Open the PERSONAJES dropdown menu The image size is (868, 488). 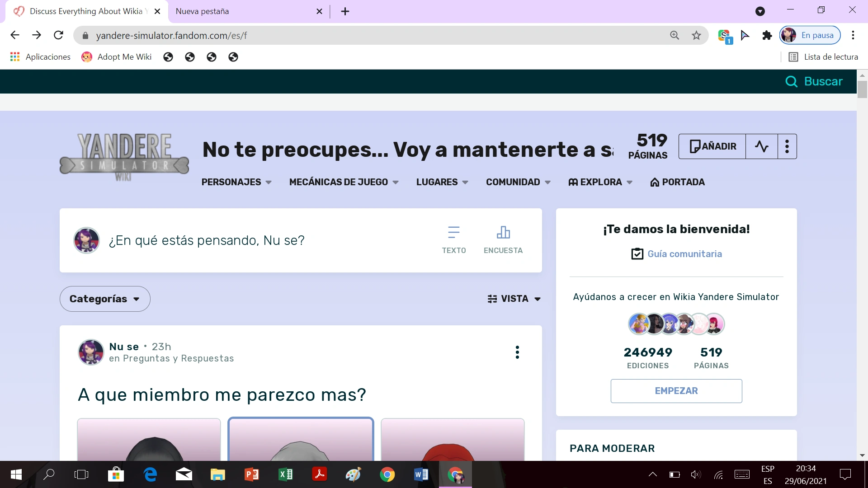point(236,182)
